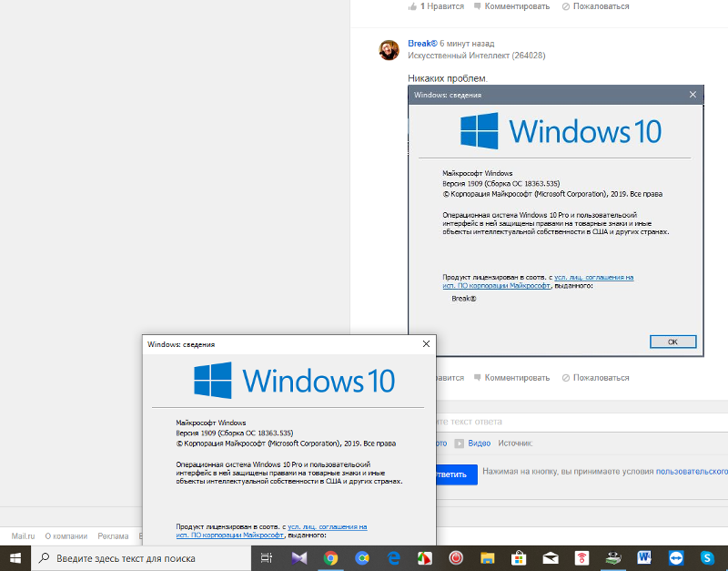
Task: Open Реклама footer link
Action: [x=113, y=535]
